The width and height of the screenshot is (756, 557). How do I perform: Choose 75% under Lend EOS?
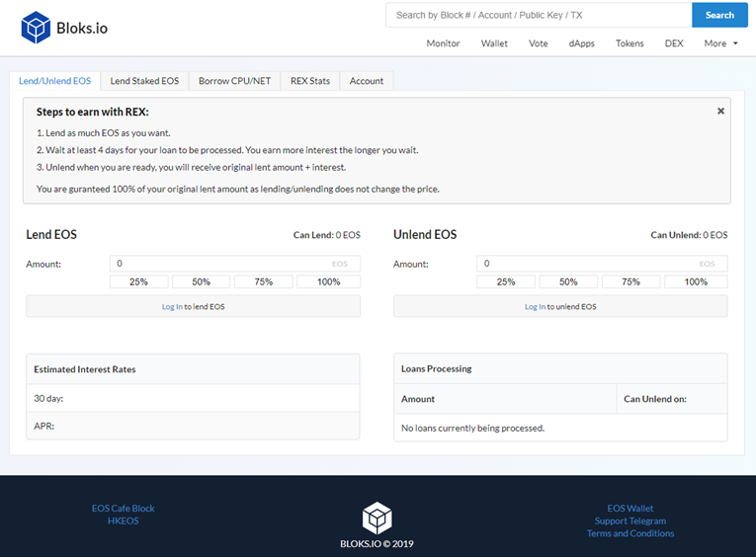coord(264,281)
